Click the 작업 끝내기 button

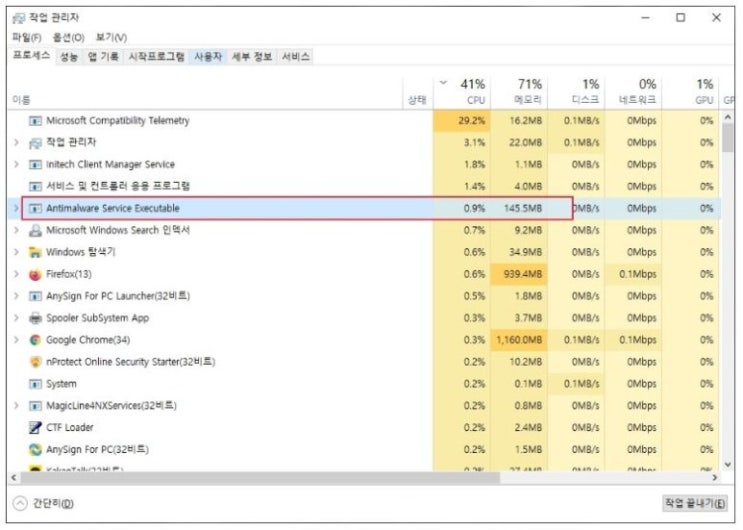click(x=695, y=503)
